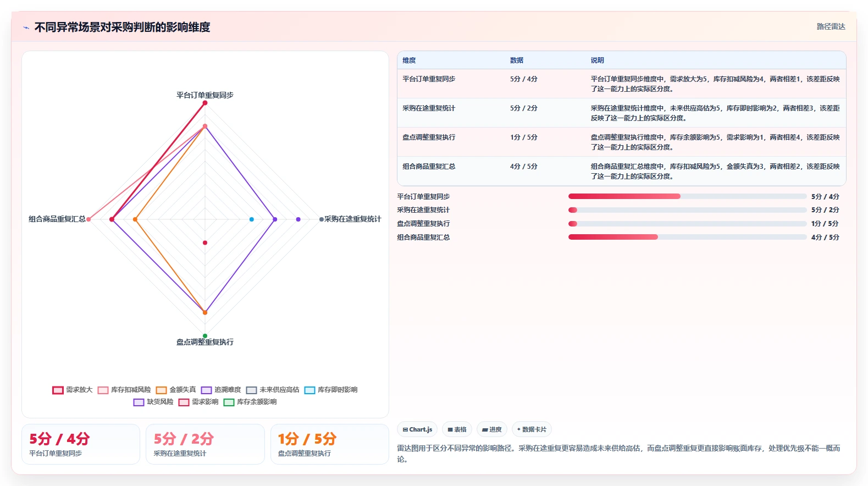Select the small red point below radar center
868x486 pixels.
click(205, 242)
